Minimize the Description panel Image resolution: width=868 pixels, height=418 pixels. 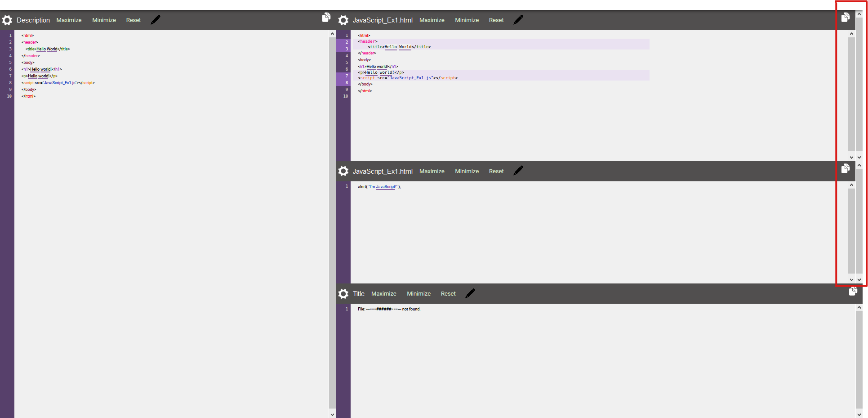coord(104,20)
